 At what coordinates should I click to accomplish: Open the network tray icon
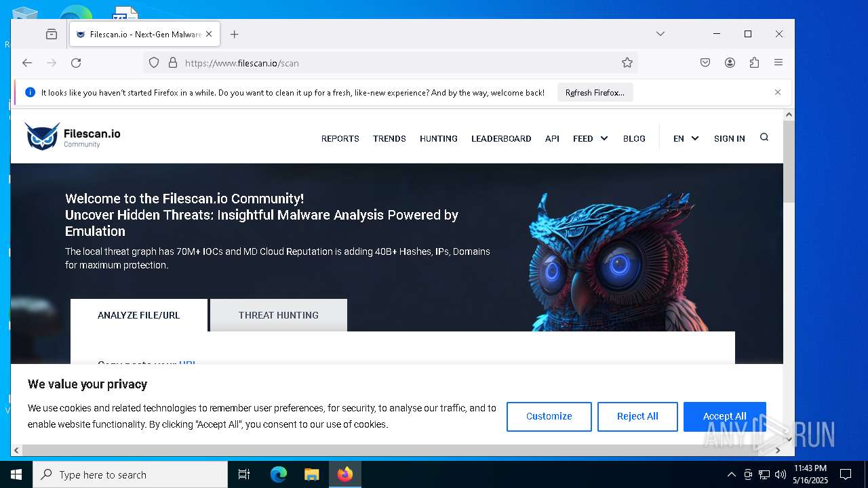(x=764, y=474)
